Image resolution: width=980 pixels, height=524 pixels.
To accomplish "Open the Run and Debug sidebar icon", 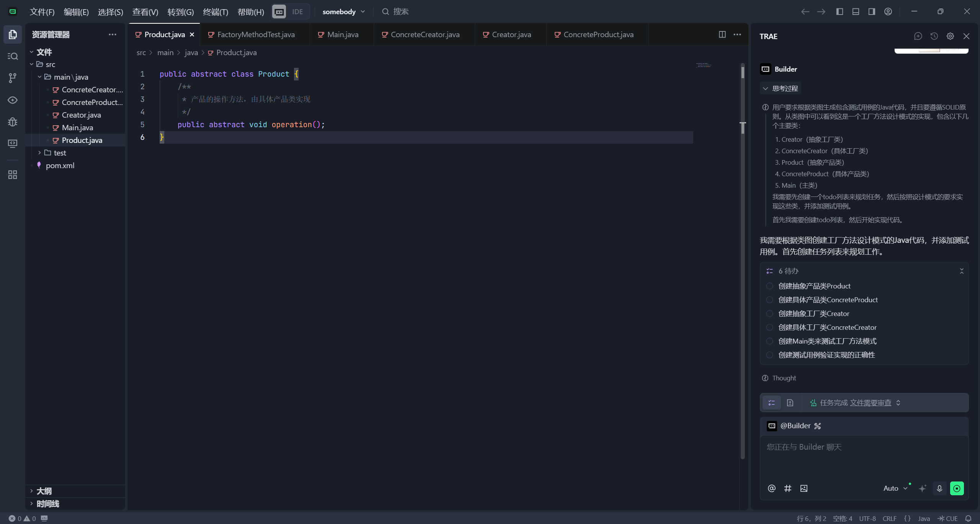I will click(12, 122).
